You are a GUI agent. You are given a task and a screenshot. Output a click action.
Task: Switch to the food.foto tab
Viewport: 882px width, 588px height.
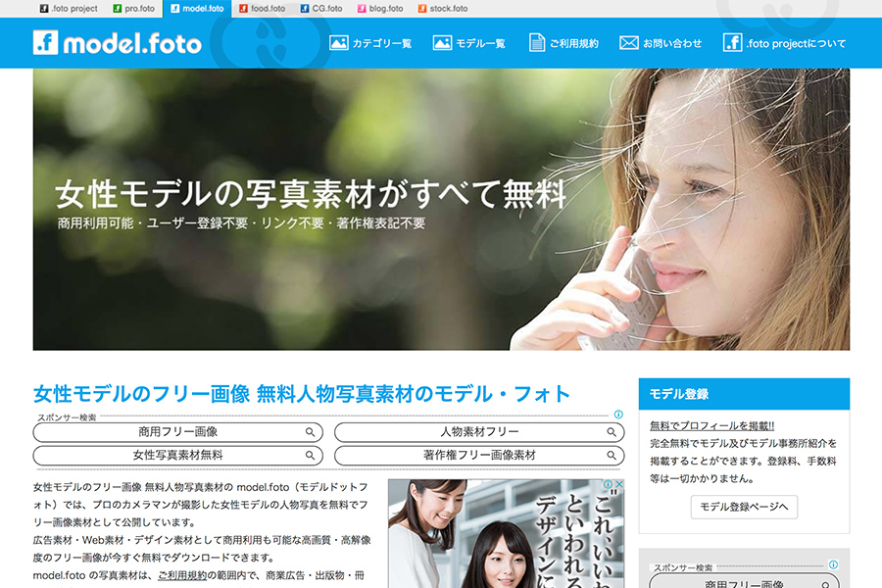(262, 9)
